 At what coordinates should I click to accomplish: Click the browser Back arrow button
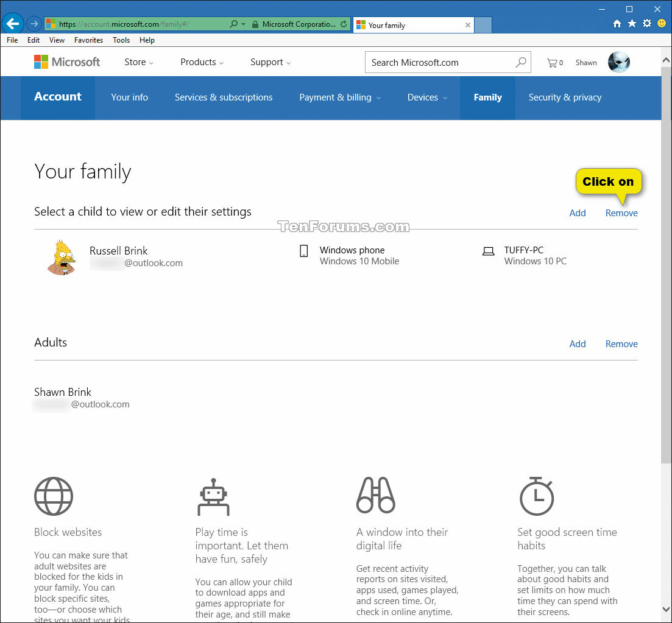pyautogui.click(x=13, y=24)
